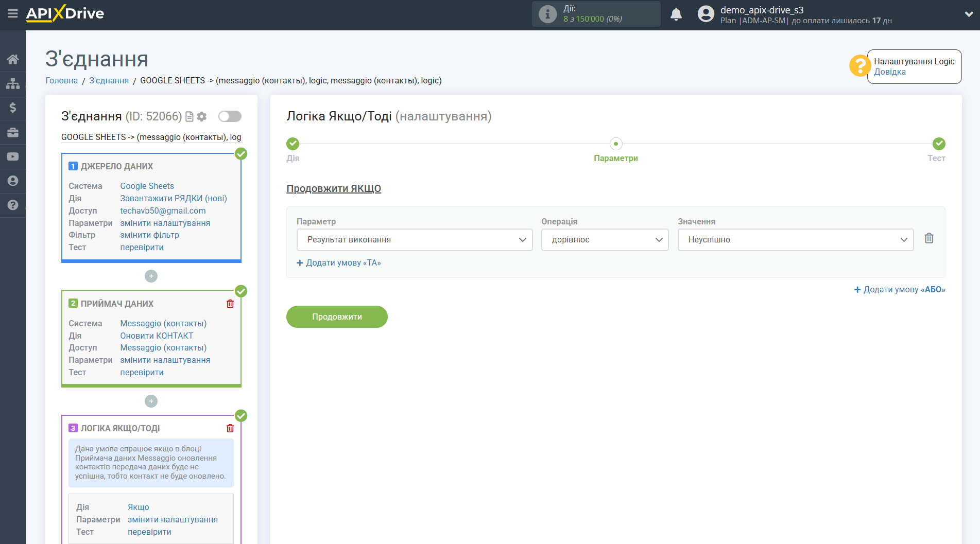
Task: Open the video tutorials icon in sidebar
Action: pyautogui.click(x=13, y=156)
